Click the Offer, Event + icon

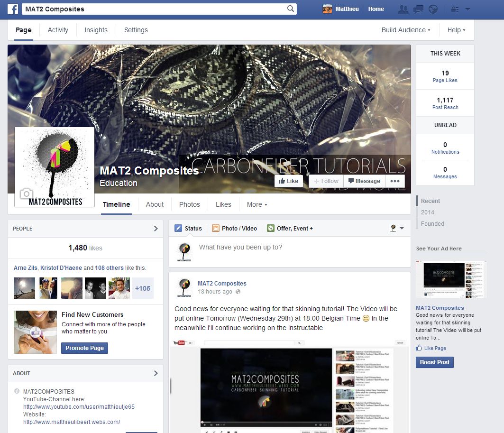271,228
